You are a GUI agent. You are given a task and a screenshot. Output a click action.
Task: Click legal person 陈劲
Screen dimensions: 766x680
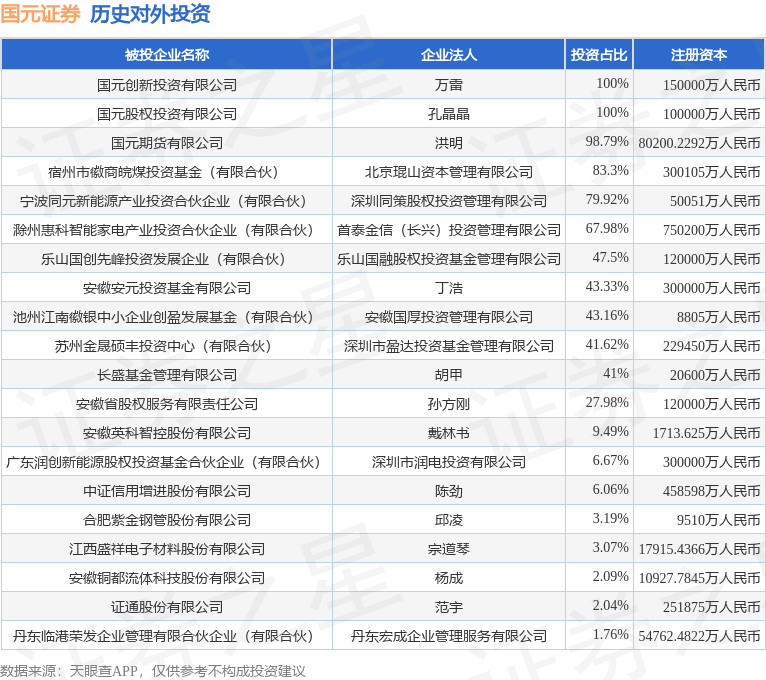click(448, 491)
